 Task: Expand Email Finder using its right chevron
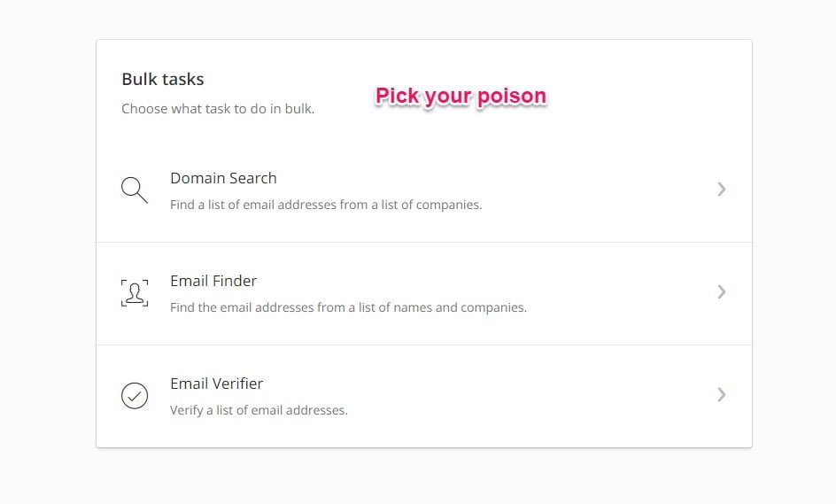[x=722, y=291]
